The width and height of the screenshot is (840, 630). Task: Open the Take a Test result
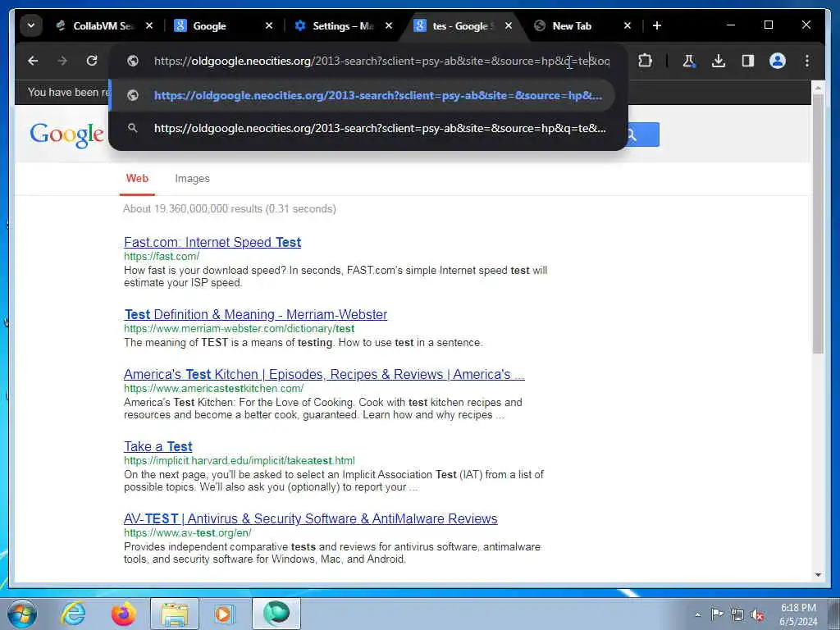tap(158, 446)
